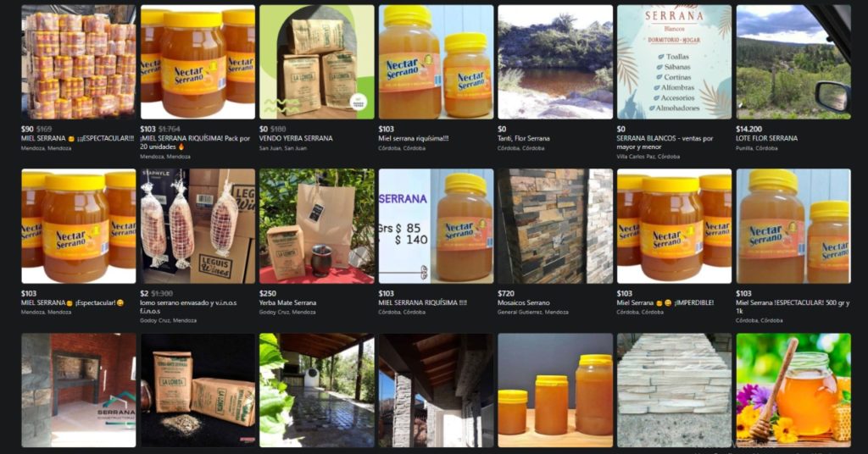Open 'Mosaicos Serrano' listing title
This screenshot has width=868, height=454.
pyautogui.click(x=524, y=302)
